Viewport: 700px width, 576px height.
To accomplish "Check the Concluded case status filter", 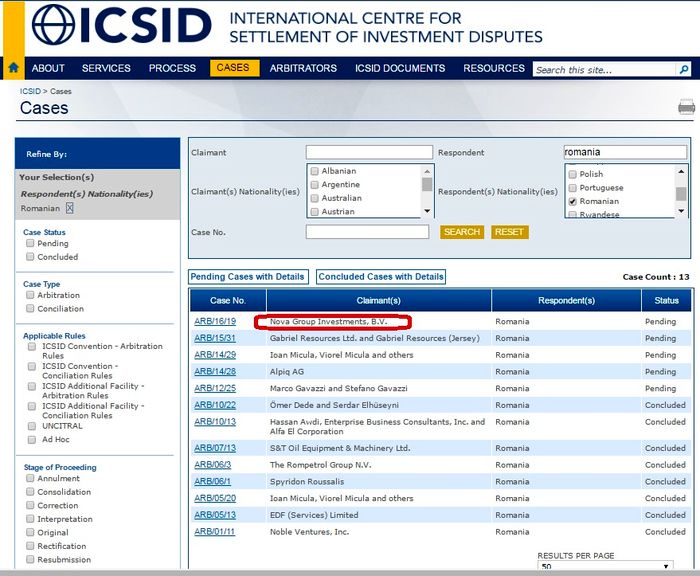I will [30, 257].
